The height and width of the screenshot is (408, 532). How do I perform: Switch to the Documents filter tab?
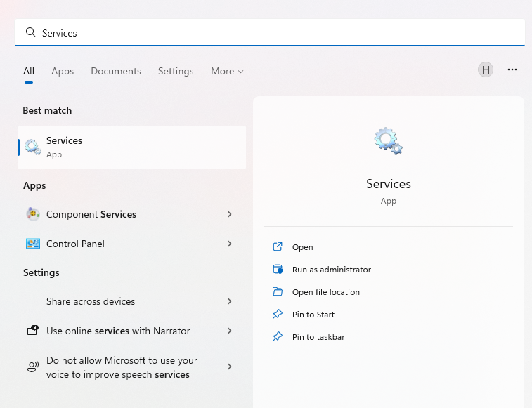[116, 71]
